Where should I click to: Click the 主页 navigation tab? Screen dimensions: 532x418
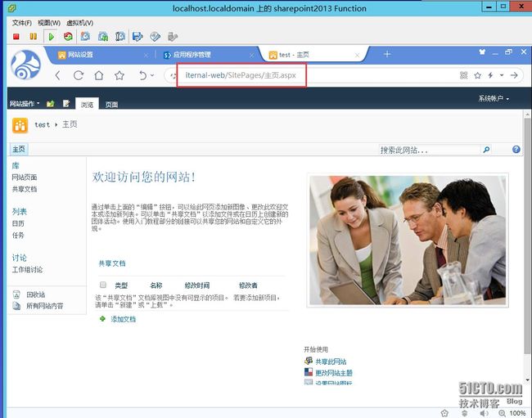[x=19, y=149]
